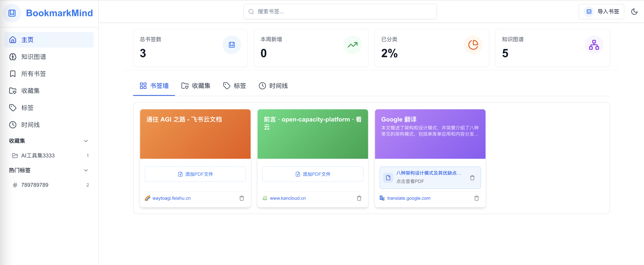
Task: Open the www.kancloud.cn link
Action: coord(288,198)
